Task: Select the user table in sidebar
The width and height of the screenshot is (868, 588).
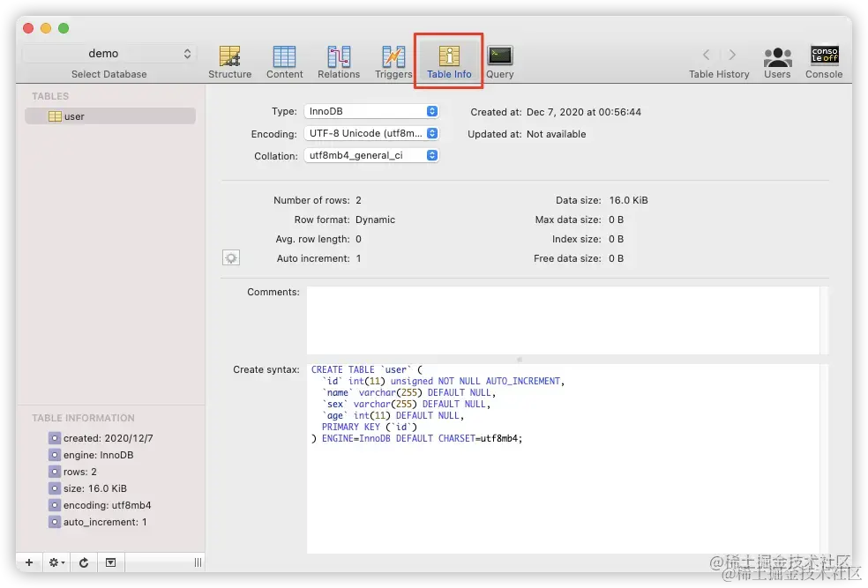Action: point(110,116)
